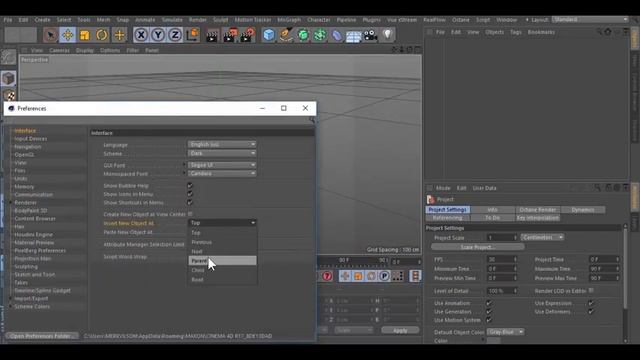640x360 pixels.
Task: Choose Previous from the dropdown list
Action: 222,242
